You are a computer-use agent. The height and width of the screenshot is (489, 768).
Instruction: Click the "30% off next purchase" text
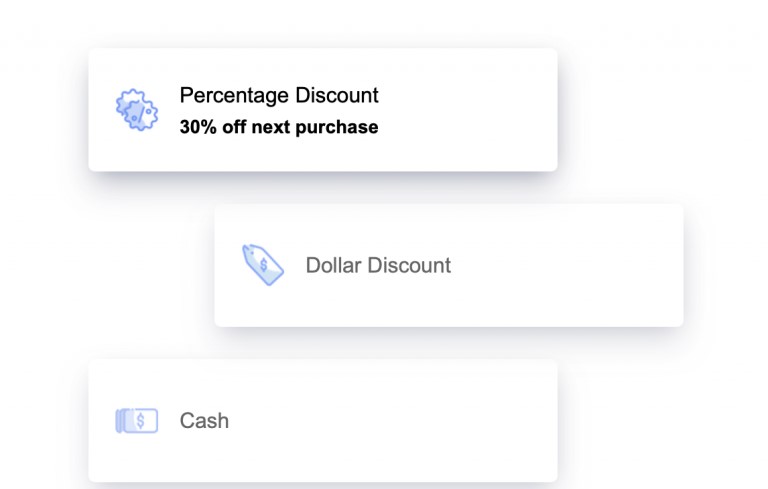[279, 127]
